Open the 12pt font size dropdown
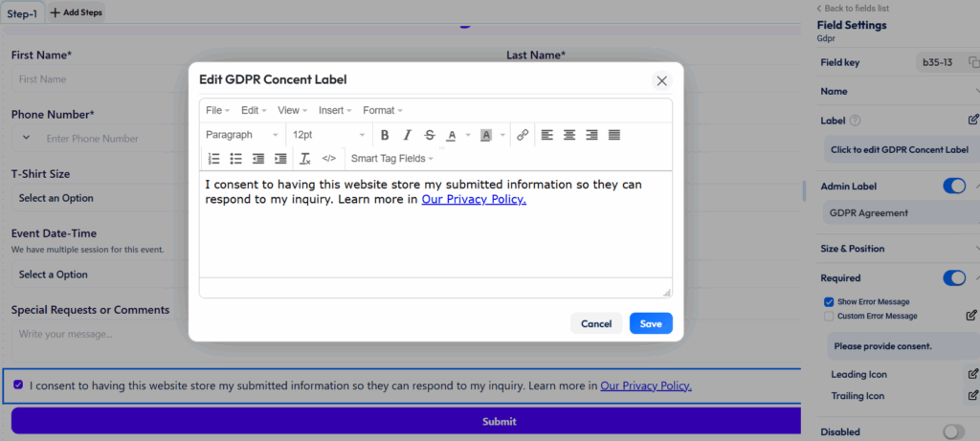The width and height of the screenshot is (980, 441). [x=328, y=135]
